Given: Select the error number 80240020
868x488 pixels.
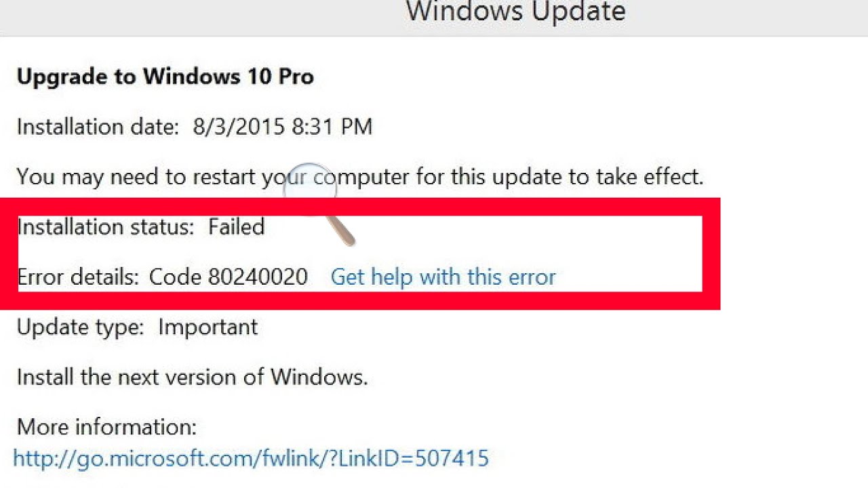Looking at the screenshot, I should tap(258, 277).
